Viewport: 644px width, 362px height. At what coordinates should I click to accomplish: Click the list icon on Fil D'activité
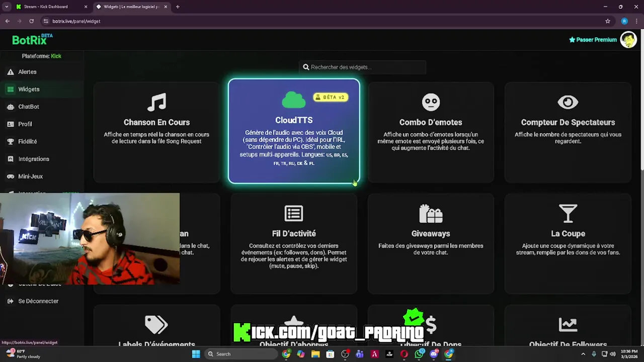(x=294, y=213)
